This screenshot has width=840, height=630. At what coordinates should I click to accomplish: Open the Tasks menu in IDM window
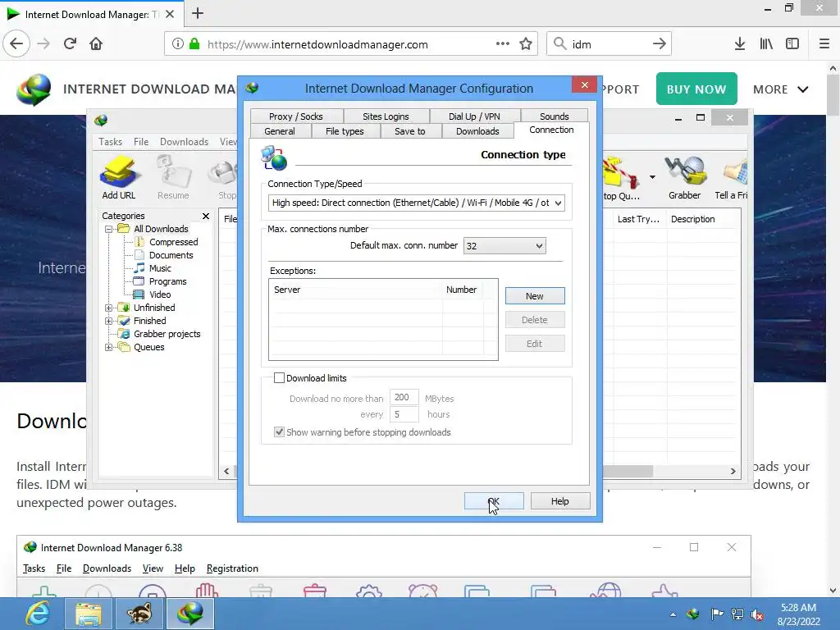click(110, 142)
